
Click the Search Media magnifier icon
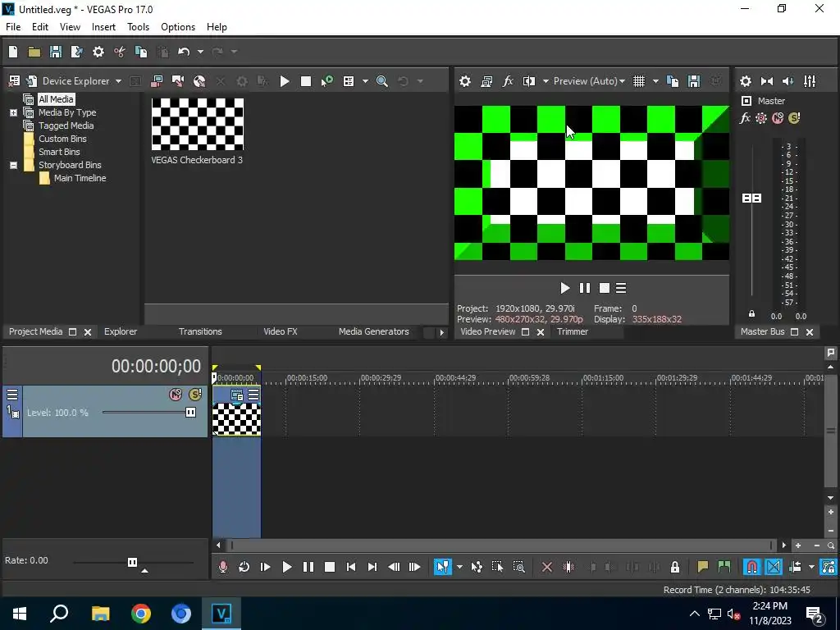[x=382, y=81]
